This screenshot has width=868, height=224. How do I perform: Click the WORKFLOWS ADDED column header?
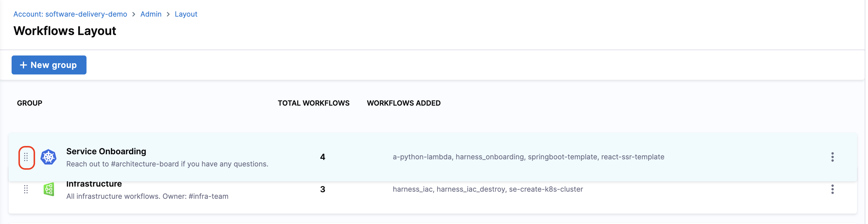[x=403, y=103]
